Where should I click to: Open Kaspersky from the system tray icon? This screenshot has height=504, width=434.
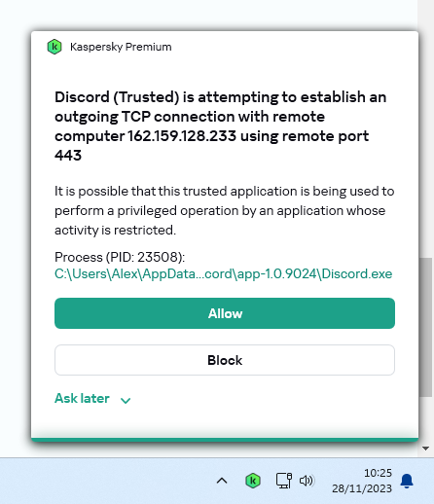(x=253, y=481)
